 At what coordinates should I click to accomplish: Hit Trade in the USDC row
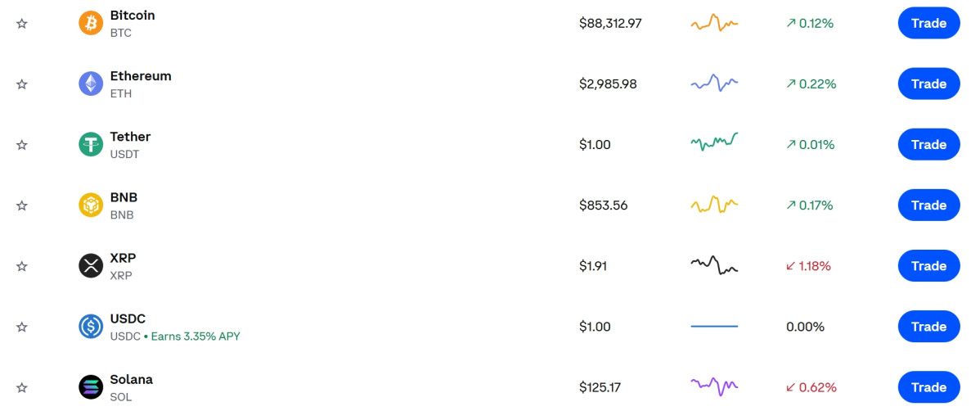pyautogui.click(x=928, y=327)
